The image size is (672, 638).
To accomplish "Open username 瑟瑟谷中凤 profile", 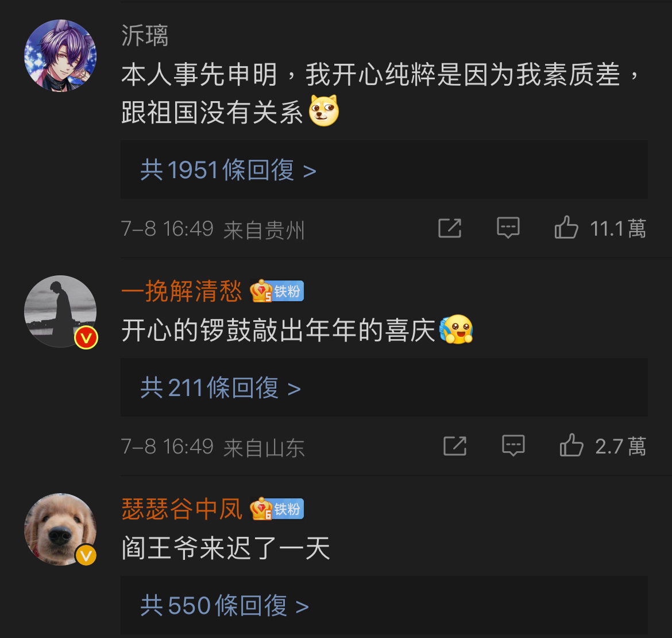I will pos(181,509).
